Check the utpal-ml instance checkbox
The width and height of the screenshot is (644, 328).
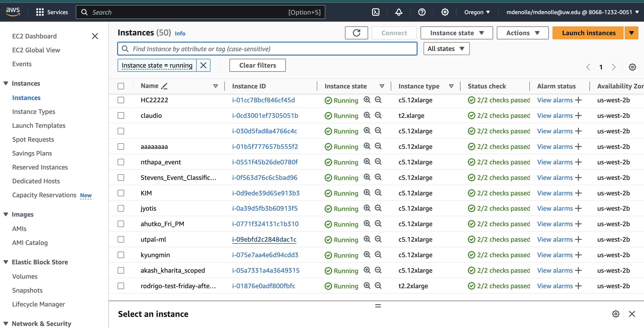[121, 239]
